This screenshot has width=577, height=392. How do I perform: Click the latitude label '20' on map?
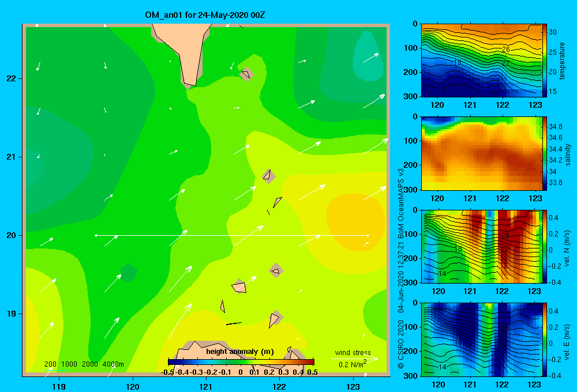12,235
